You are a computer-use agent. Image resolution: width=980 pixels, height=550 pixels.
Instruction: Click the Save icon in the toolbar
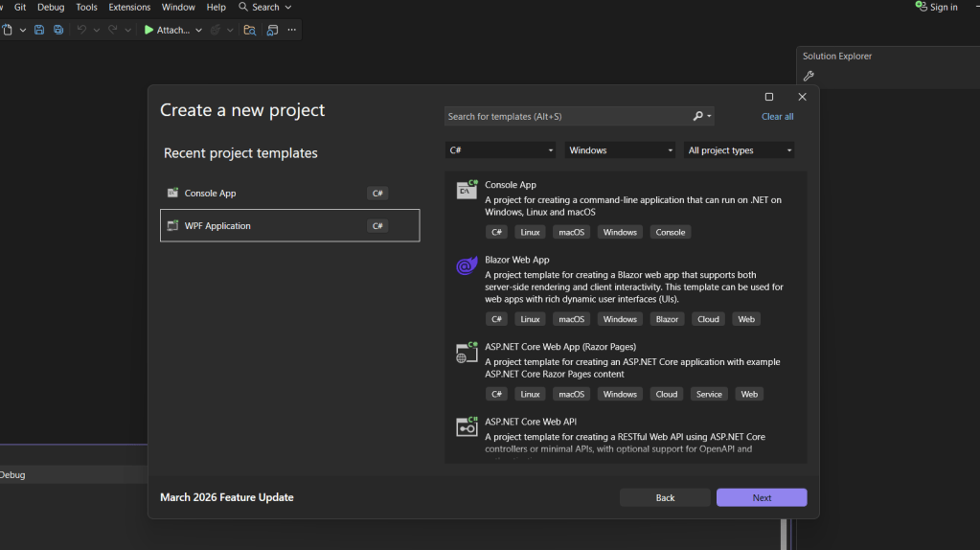tap(39, 30)
